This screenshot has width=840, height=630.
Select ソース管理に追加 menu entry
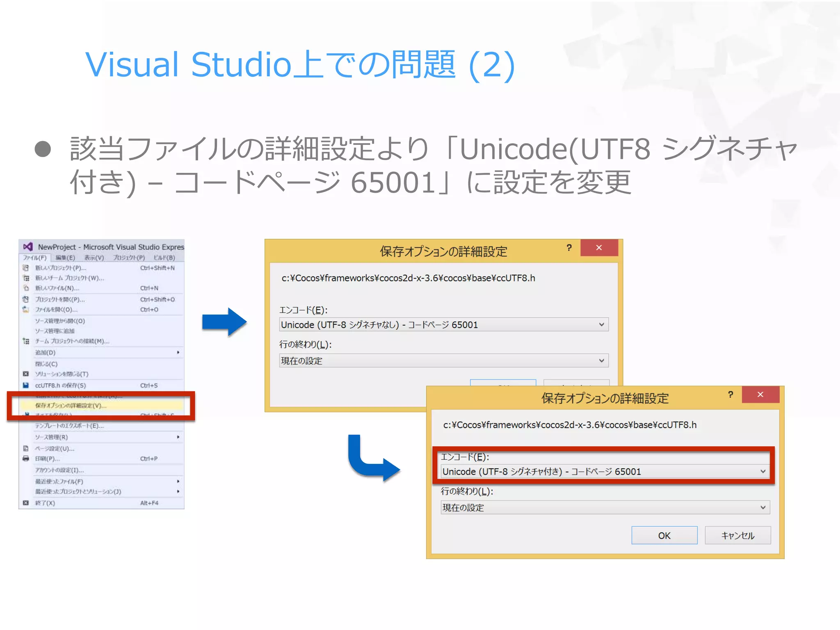55,331
